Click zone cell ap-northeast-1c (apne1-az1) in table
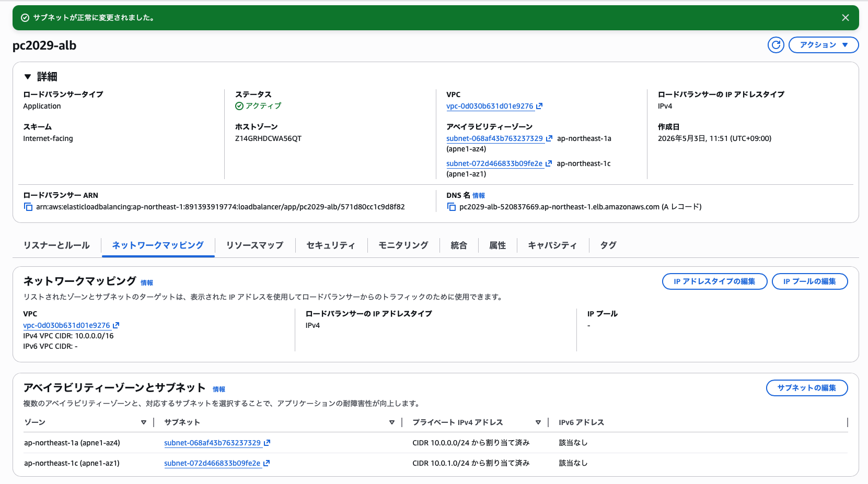The image size is (868, 484). point(72,463)
